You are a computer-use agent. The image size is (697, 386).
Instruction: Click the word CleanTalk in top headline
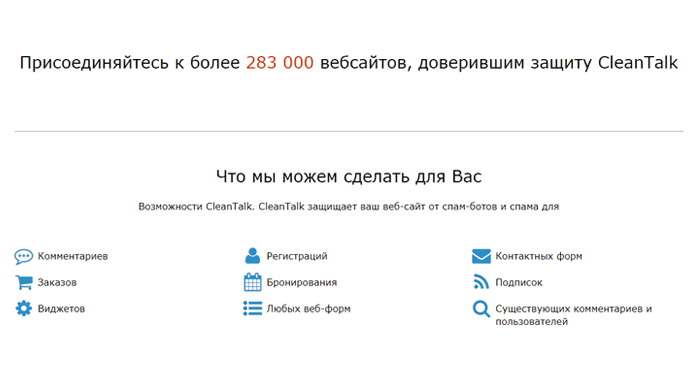tap(638, 63)
